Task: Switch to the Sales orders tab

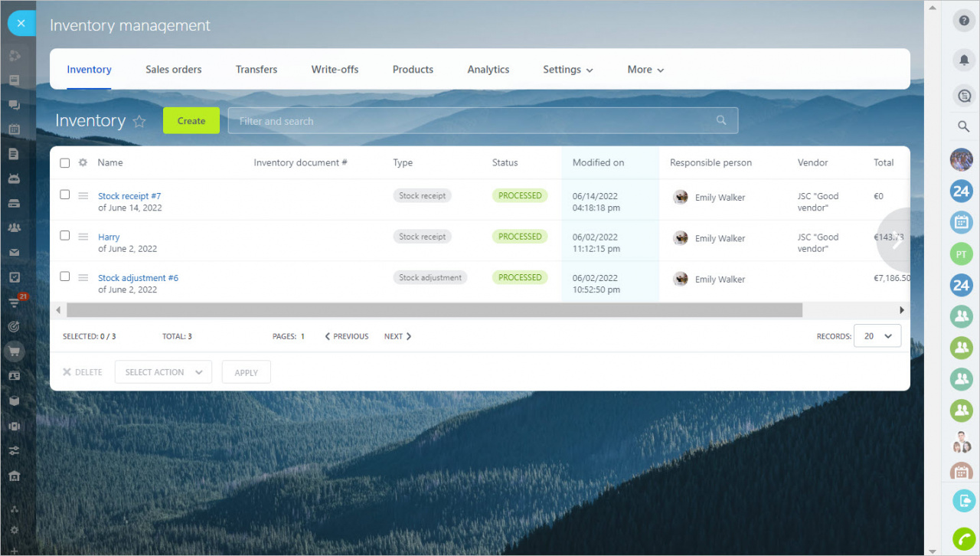Action: click(x=174, y=70)
